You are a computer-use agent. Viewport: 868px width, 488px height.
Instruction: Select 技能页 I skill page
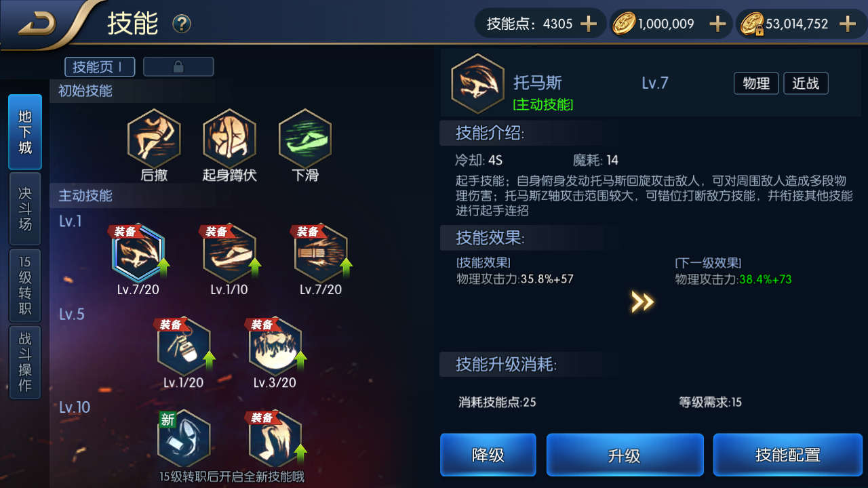[100, 66]
